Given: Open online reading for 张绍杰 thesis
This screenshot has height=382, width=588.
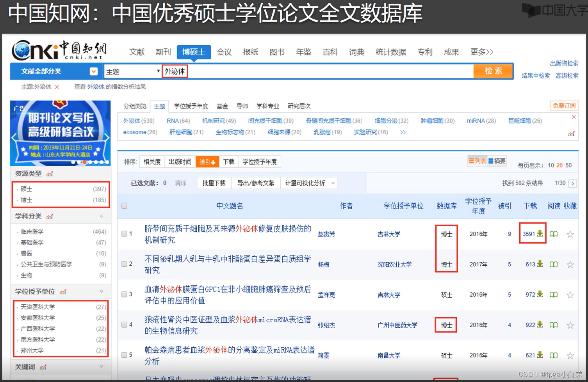Looking at the screenshot, I should pos(554,325).
